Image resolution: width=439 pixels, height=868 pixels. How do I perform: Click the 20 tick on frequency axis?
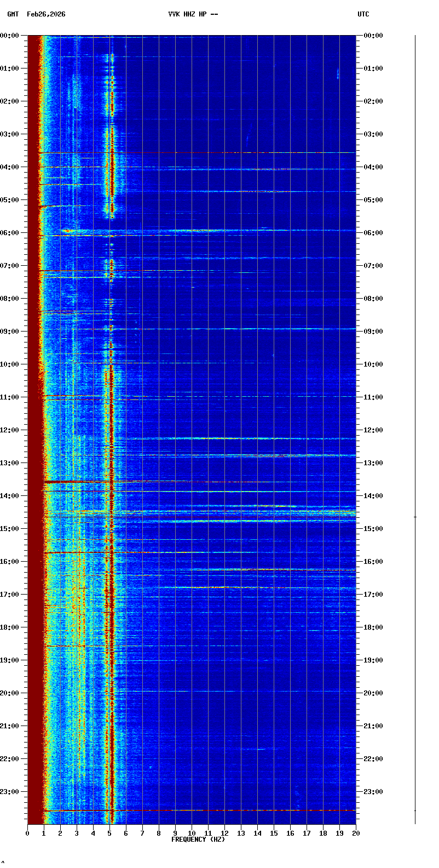tap(356, 833)
